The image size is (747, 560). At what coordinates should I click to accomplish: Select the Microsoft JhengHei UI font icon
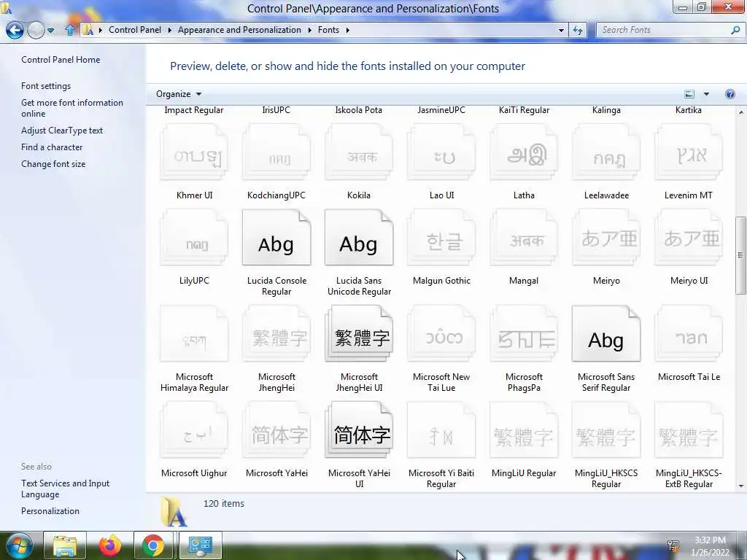pyautogui.click(x=359, y=334)
